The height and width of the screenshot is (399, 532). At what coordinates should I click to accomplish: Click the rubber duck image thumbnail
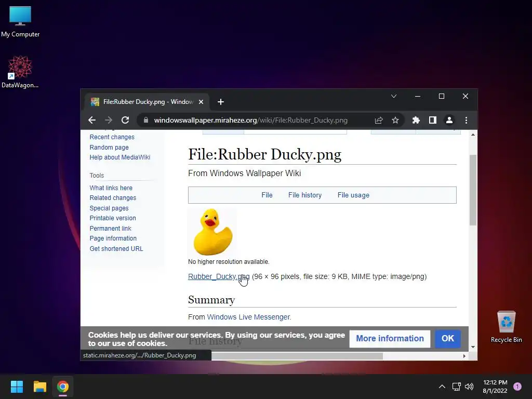tap(212, 232)
